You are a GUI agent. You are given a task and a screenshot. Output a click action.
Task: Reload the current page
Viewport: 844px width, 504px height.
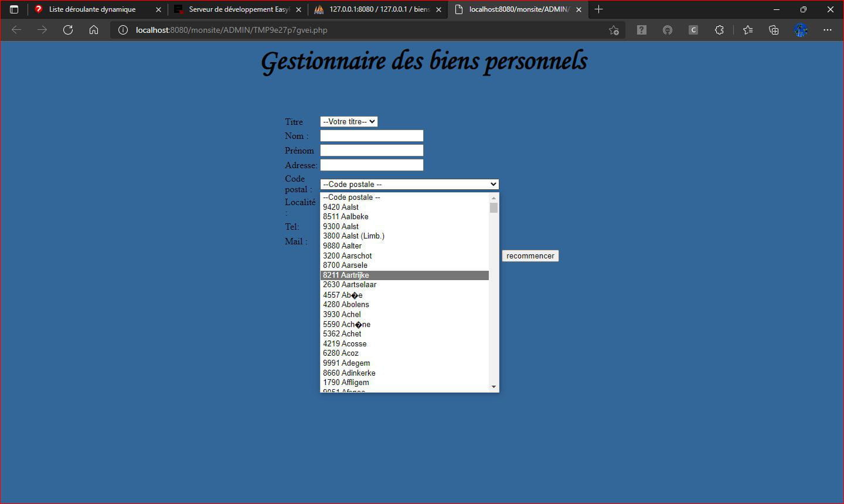tap(68, 30)
